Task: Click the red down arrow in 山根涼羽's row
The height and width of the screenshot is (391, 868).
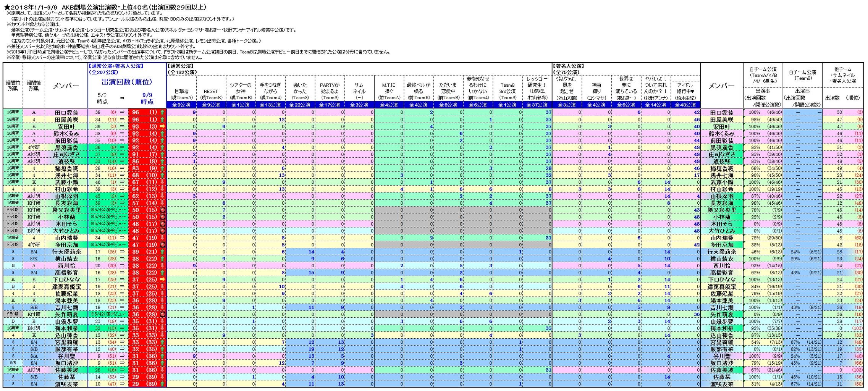Action: pos(162,196)
